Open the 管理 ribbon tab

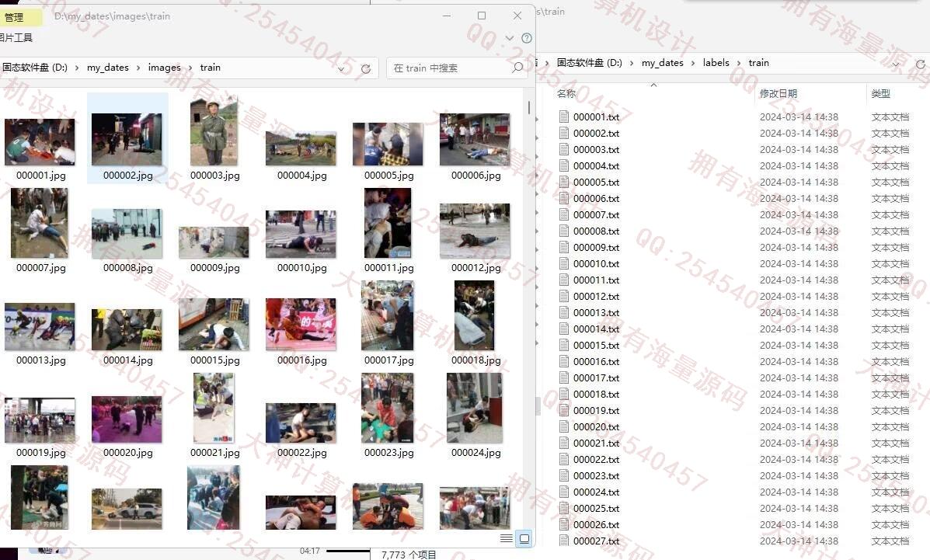(14, 17)
